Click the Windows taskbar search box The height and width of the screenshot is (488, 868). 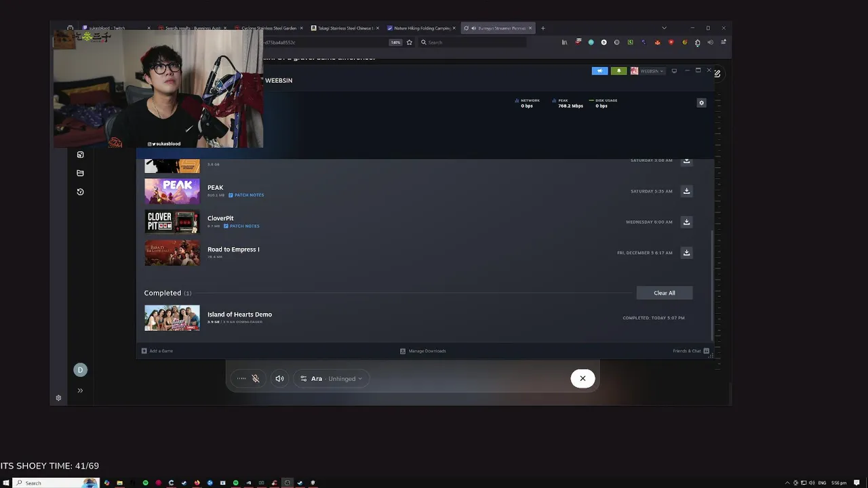click(56, 483)
